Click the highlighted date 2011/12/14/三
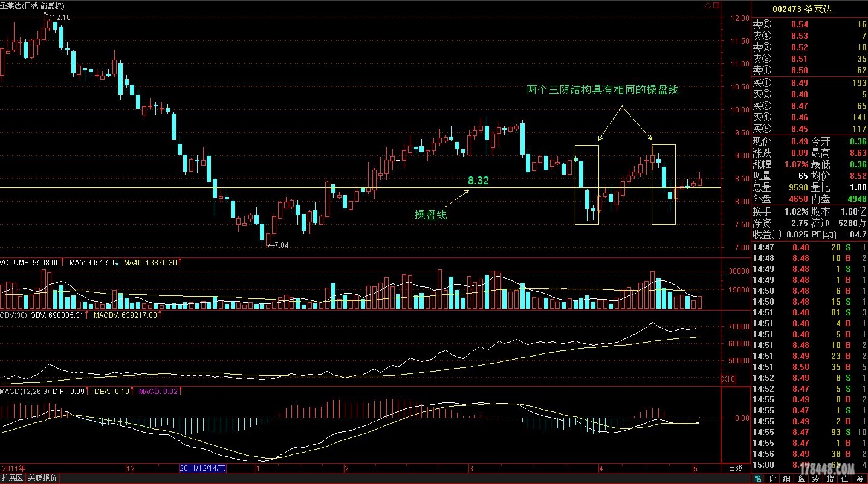Screen dimensions: 868x484 point(203,468)
